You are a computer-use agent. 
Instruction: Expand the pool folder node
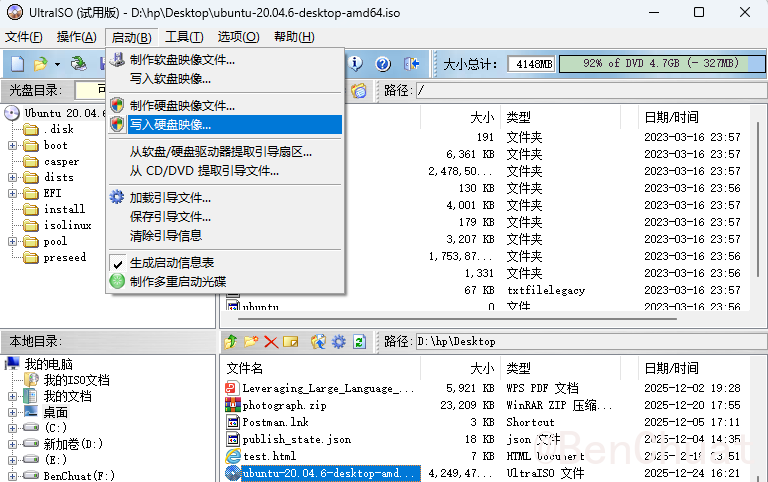pos(12,241)
